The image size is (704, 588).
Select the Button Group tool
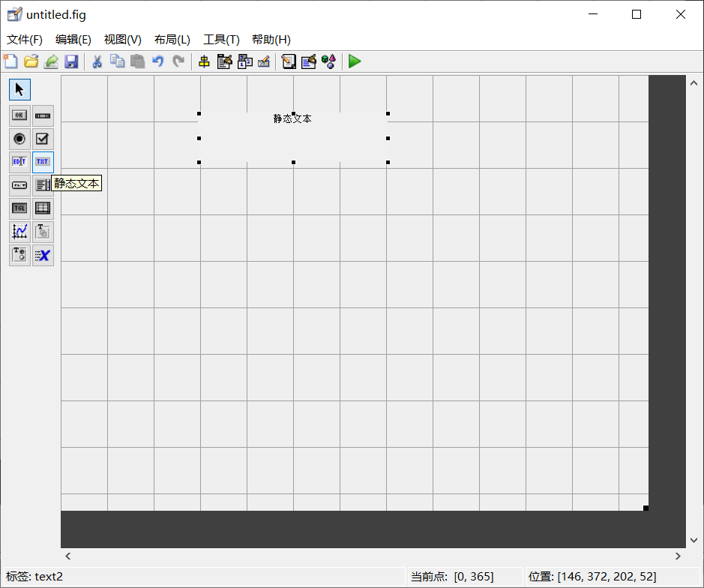(19, 255)
